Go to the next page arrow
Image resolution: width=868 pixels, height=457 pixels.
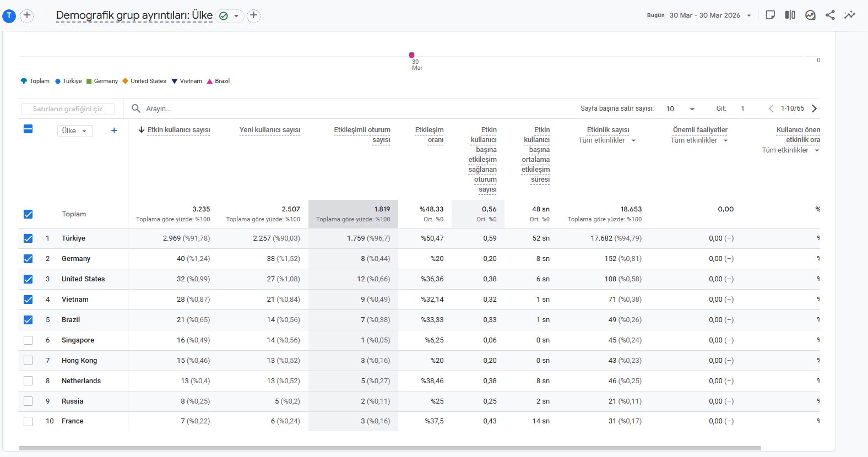coord(815,108)
